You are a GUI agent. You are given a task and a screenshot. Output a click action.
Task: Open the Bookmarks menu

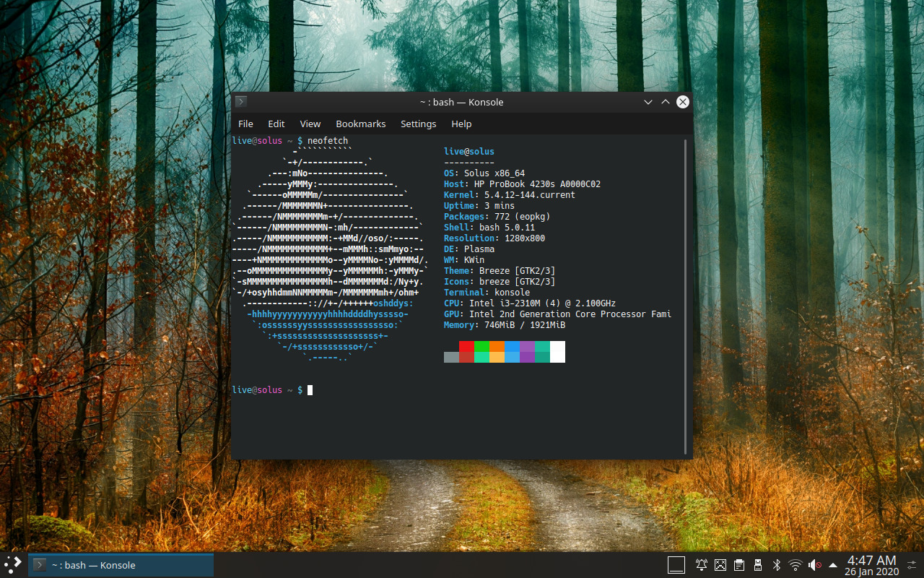coord(360,124)
